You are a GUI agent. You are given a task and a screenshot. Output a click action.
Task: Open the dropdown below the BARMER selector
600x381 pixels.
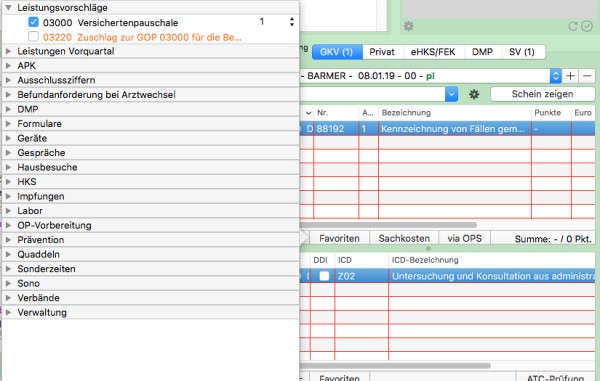coord(452,94)
